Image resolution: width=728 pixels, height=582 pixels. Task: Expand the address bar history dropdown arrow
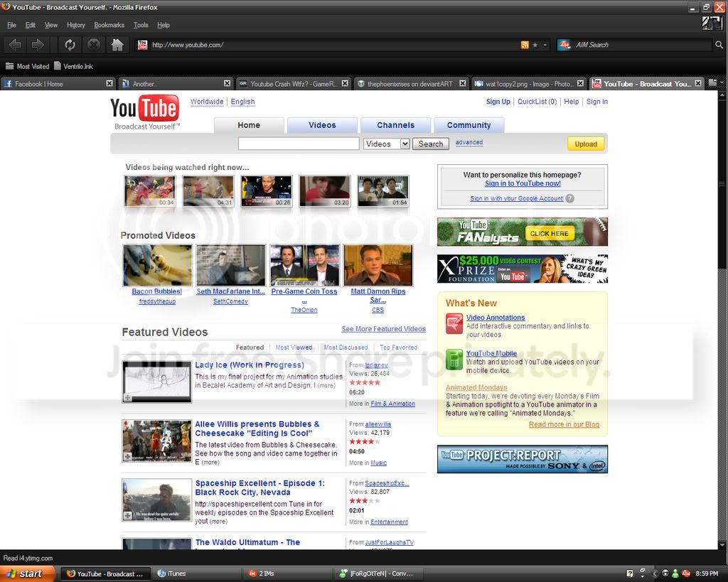tap(545, 45)
